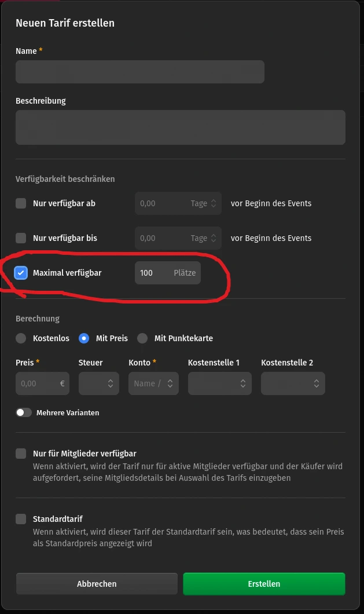Open the Konto dropdown
This screenshot has width=364, height=614.
click(x=153, y=383)
